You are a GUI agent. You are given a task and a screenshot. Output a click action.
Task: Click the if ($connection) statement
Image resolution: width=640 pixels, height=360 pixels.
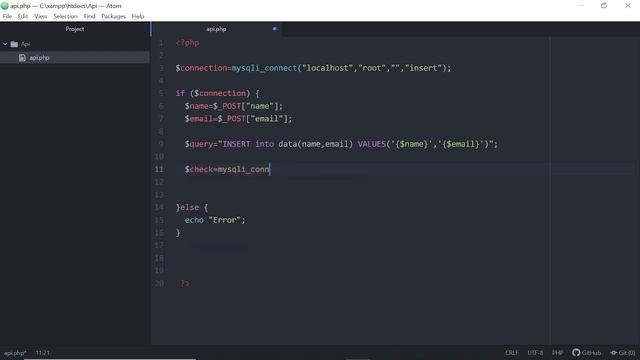click(x=217, y=93)
